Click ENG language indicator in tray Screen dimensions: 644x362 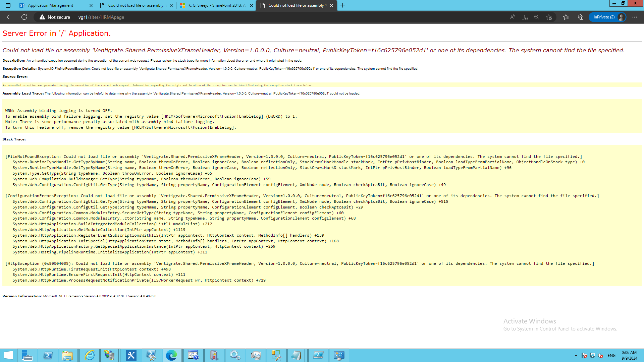(611, 356)
